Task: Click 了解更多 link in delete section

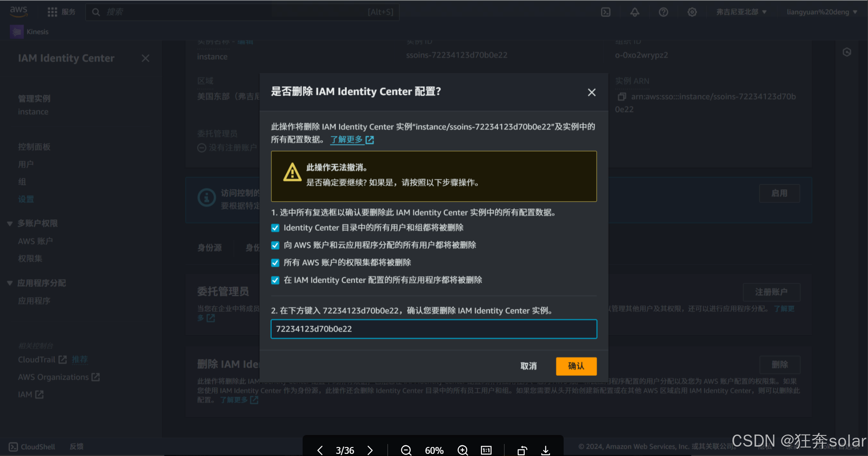Action: pyautogui.click(x=239, y=400)
